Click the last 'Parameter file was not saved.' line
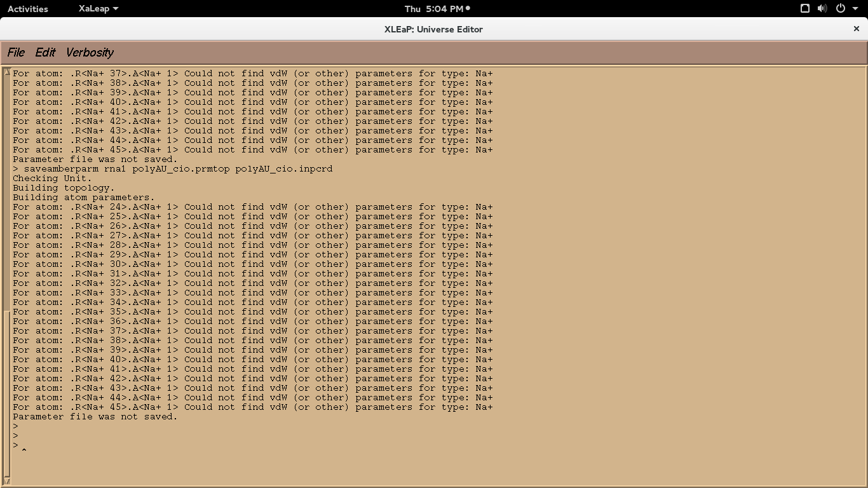This screenshot has width=868, height=488. (95, 417)
